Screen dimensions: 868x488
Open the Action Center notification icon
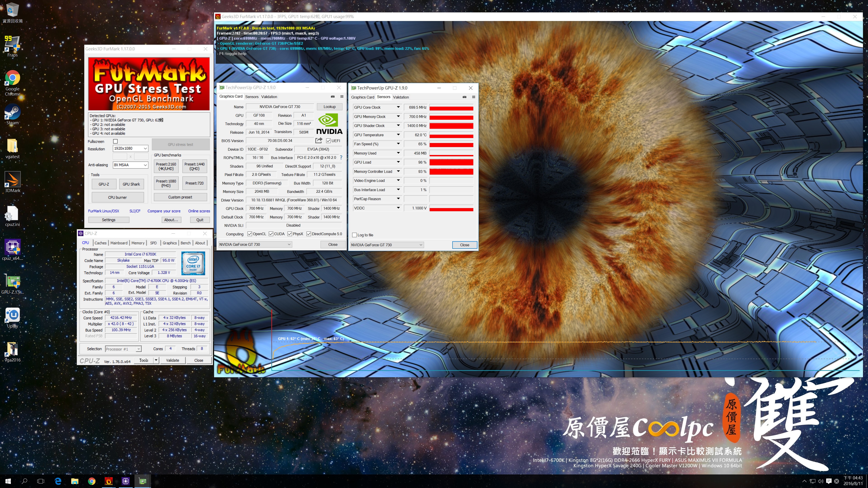(x=829, y=481)
